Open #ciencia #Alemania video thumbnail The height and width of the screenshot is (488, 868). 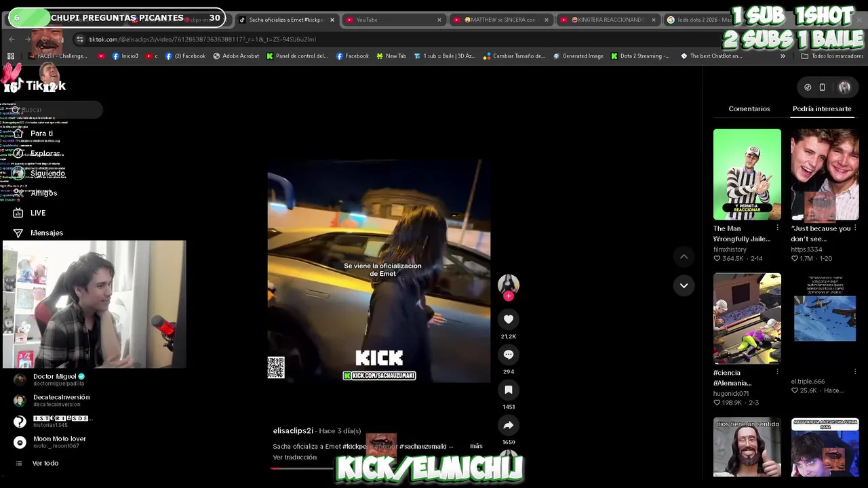pyautogui.click(x=747, y=319)
